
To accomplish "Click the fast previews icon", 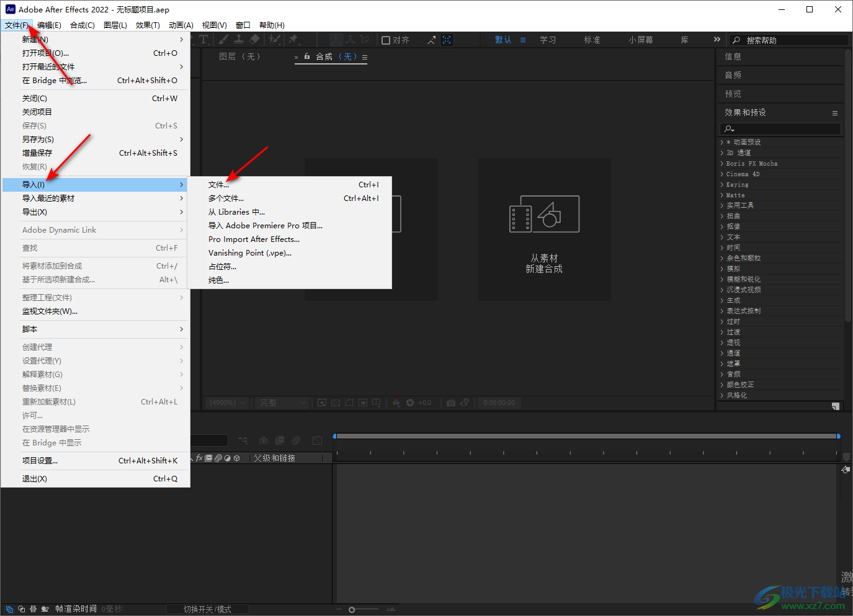I will click(322, 403).
